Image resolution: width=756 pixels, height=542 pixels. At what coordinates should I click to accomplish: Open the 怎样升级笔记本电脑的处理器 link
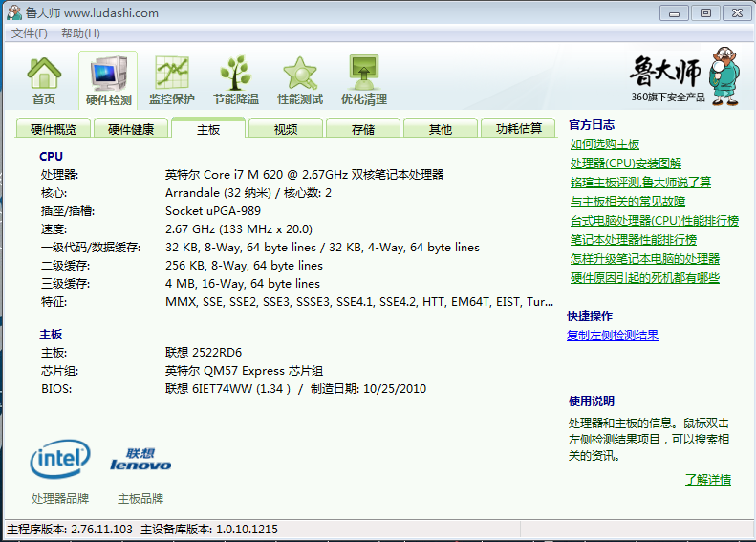point(645,258)
